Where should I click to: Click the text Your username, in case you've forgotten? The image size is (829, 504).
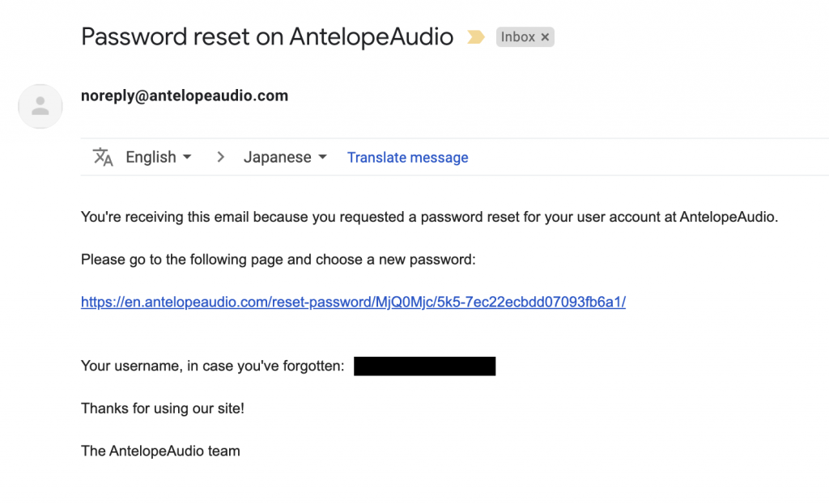click(212, 366)
